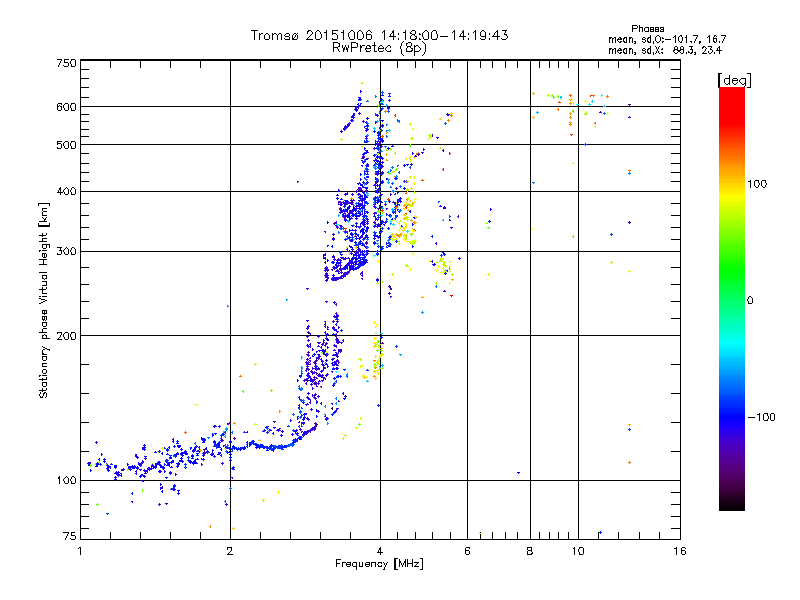
Task: Click the plot title 'Tromsø 20151006 14:18:00-14:19:43'
Action: 379,35
